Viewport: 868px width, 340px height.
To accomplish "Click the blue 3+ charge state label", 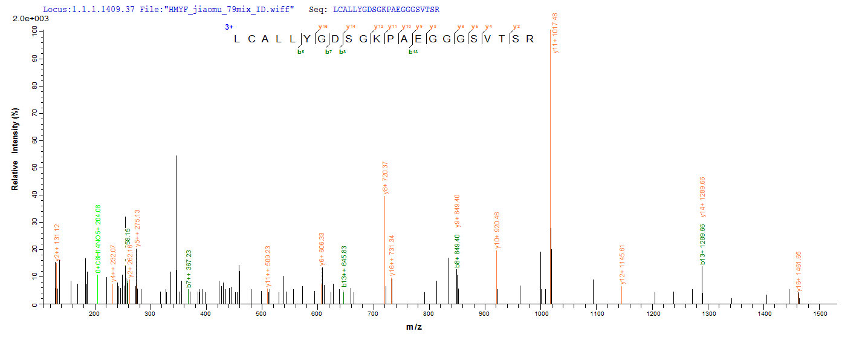I will pyautogui.click(x=228, y=27).
